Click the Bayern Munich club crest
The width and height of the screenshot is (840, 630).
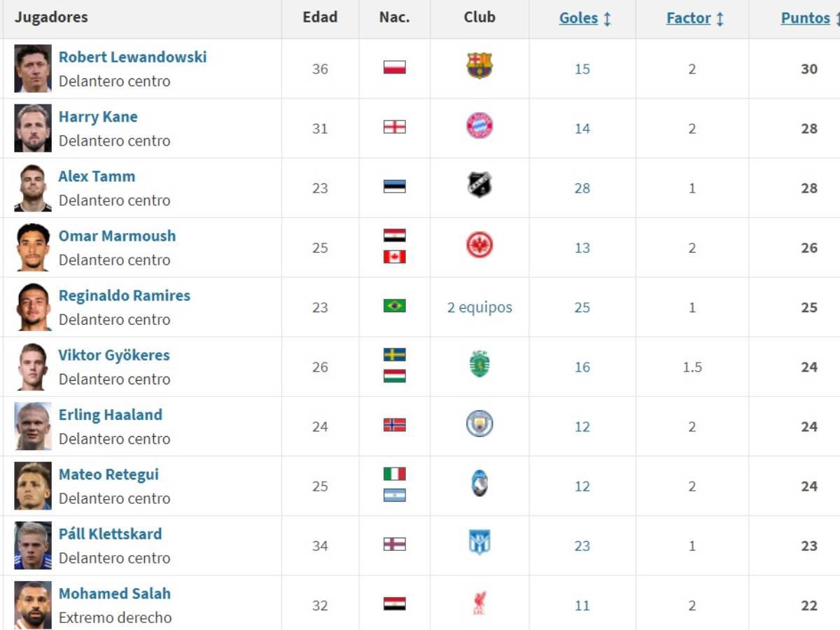click(479, 125)
